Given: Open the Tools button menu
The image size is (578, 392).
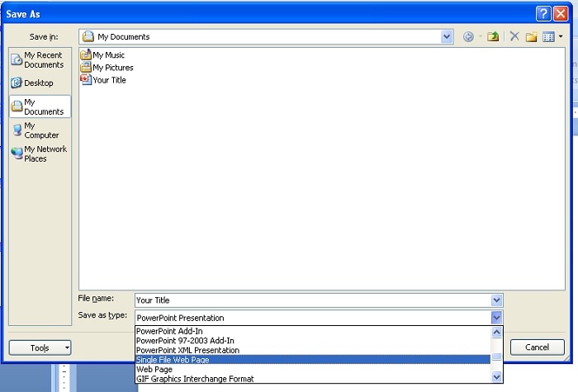Looking at the screenshot, I should 40,347.
